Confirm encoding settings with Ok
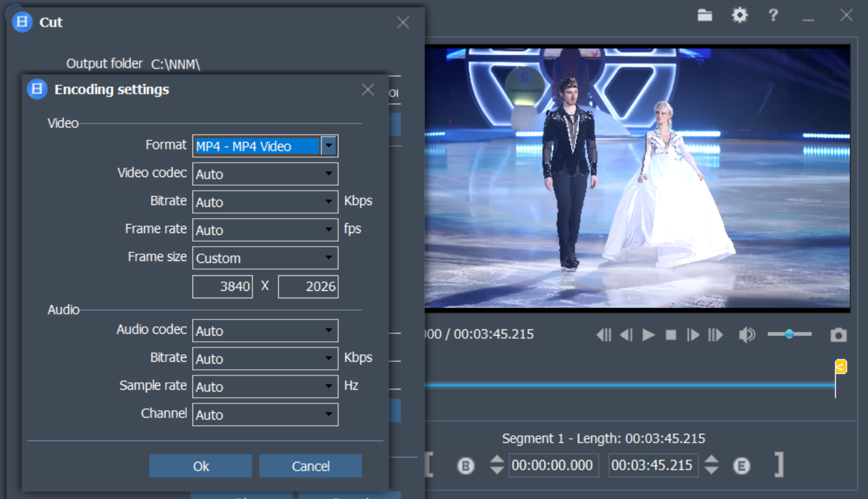 pyautogui.click(x=201, y=466)
